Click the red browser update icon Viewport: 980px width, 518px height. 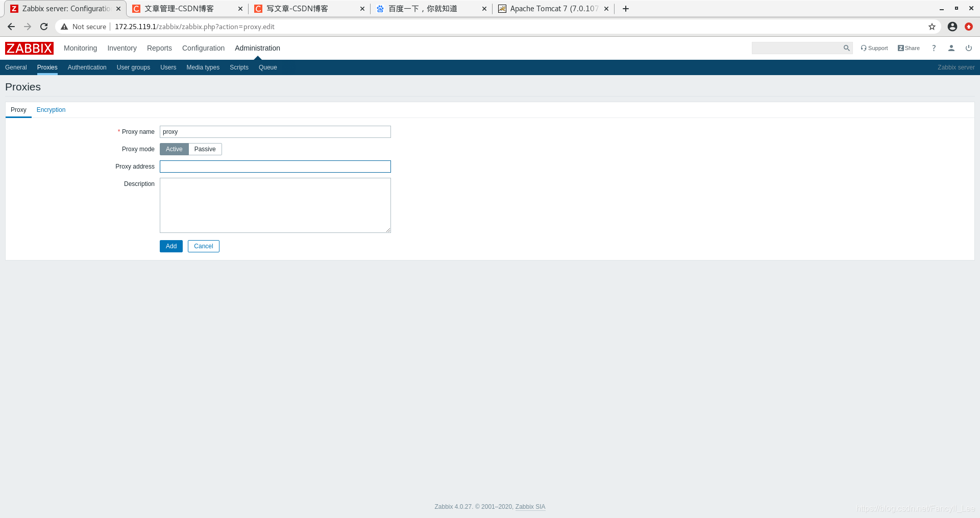tap(968, 27)
